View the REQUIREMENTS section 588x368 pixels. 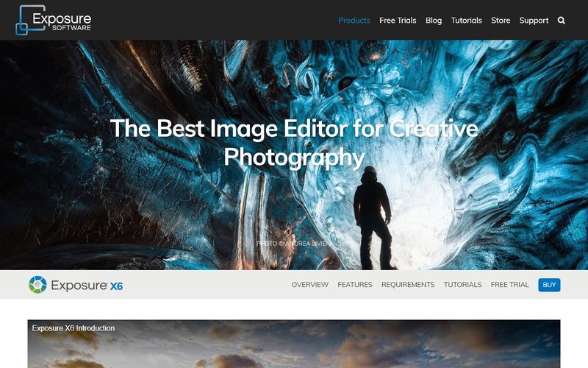click(x=408, y=285)
